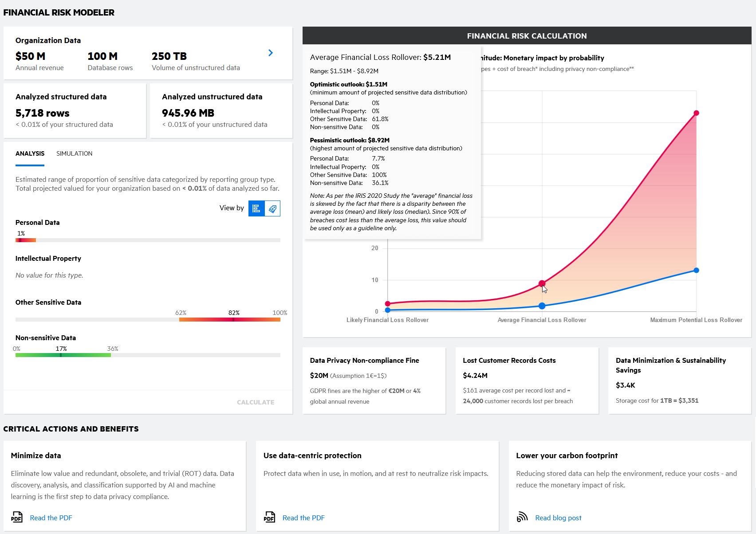Open Read the PDF link for data-centric protection
756x534 pixels.
[303, 518]
